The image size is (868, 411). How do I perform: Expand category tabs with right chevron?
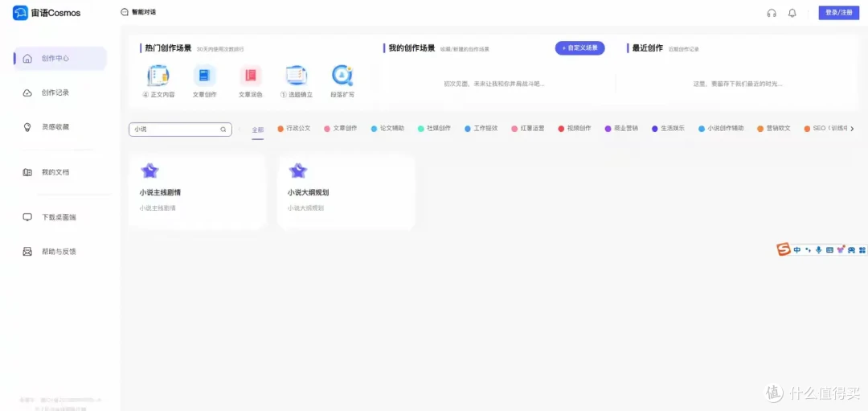pyautogui.click(x=852, y=129)
